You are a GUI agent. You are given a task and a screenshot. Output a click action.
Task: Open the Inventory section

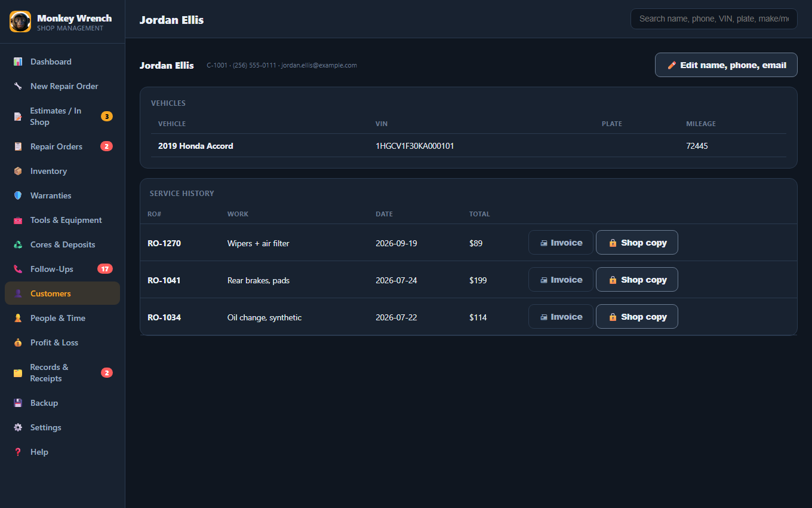tap(62, 171)
